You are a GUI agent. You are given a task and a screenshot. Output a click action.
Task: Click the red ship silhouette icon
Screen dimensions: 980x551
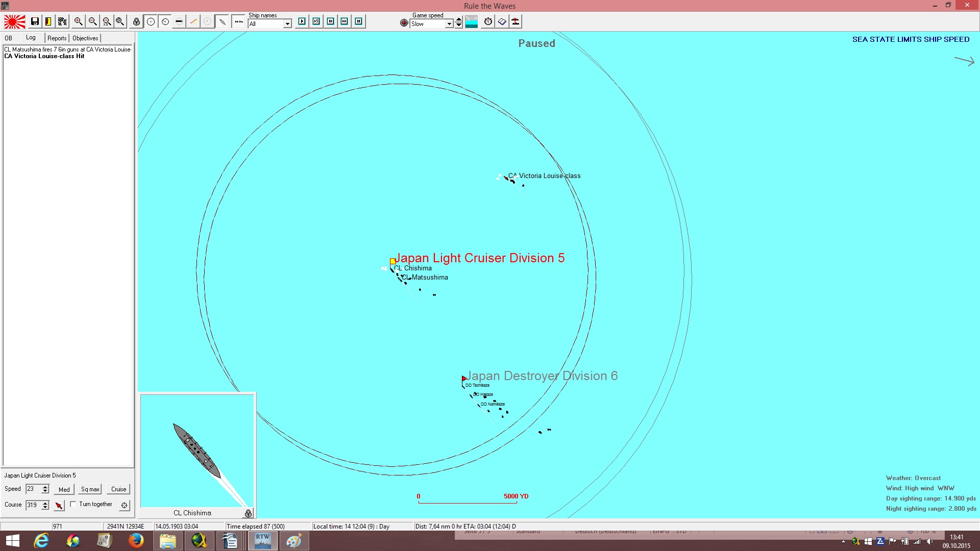point(516,21)
